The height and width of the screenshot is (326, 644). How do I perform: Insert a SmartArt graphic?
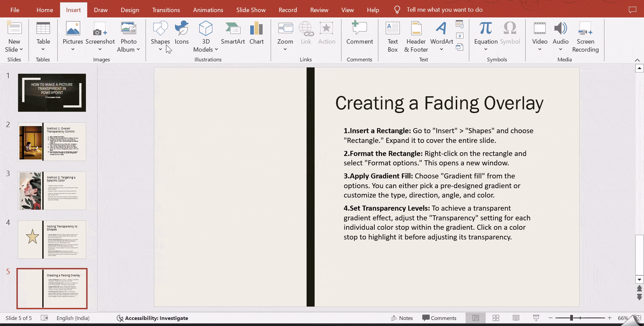233,33
